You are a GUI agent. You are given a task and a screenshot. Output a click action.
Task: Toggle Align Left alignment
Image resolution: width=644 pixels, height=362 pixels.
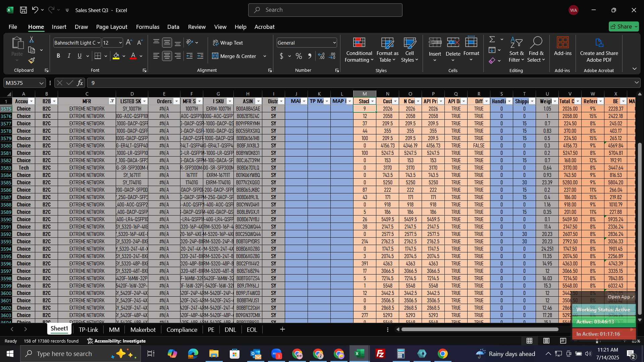click(156, 56)
